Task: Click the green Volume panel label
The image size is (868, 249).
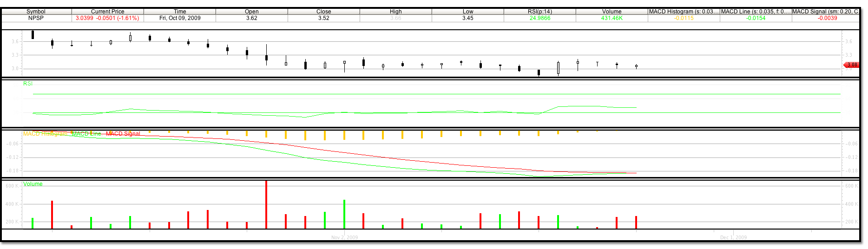Action: click(x=33, y=184)
